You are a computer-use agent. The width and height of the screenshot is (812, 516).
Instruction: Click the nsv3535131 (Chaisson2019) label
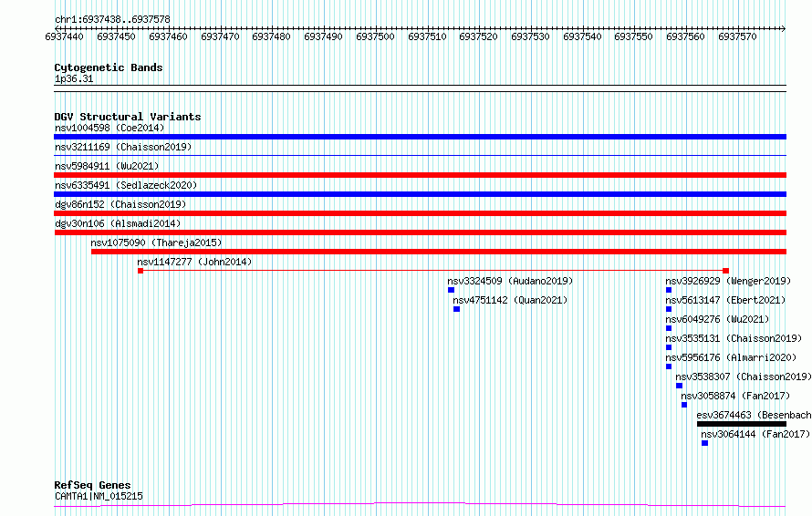pyautogui.click(x=734, y=338)
